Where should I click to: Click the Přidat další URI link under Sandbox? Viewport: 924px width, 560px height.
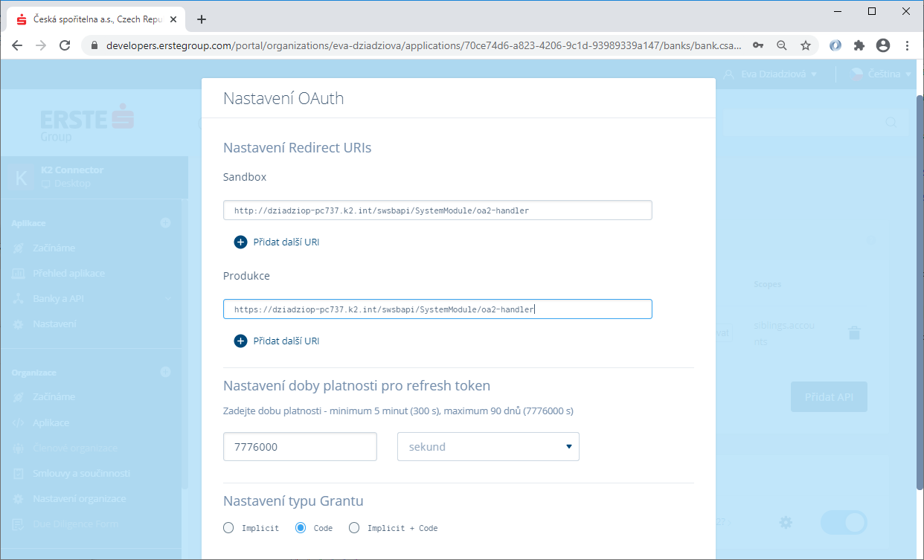coord(286,242)
